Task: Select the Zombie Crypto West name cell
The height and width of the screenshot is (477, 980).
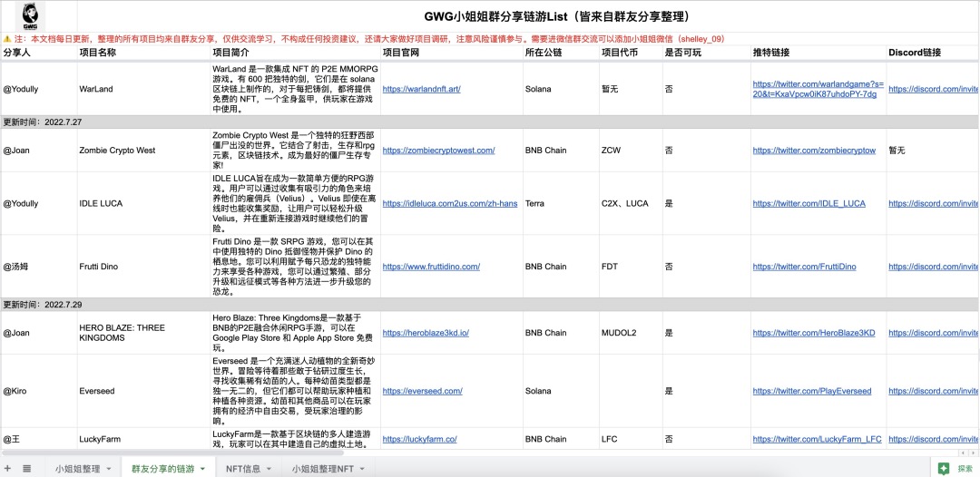Action: [x=143, y=150]
